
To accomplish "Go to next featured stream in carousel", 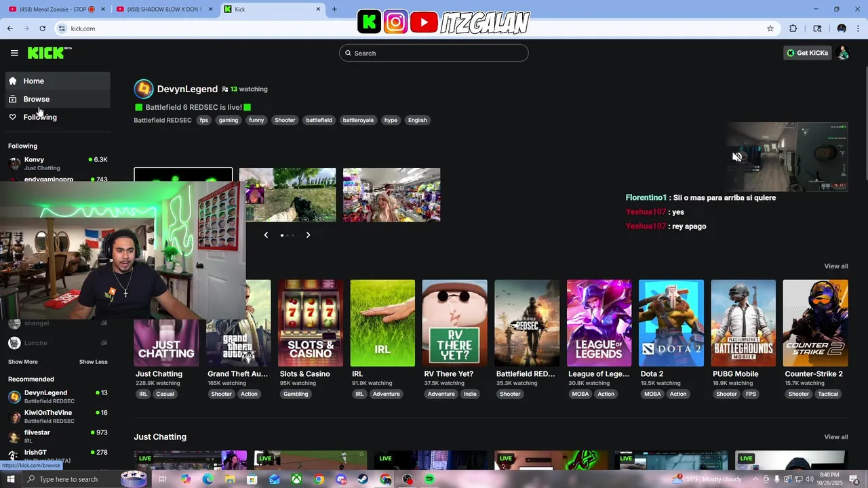I will click(x=308, y=235).
